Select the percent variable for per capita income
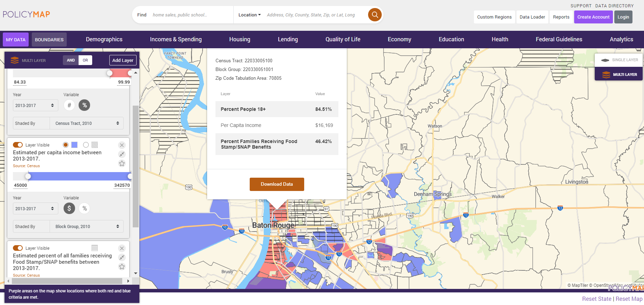644x305 pixels. pos(85,208)
